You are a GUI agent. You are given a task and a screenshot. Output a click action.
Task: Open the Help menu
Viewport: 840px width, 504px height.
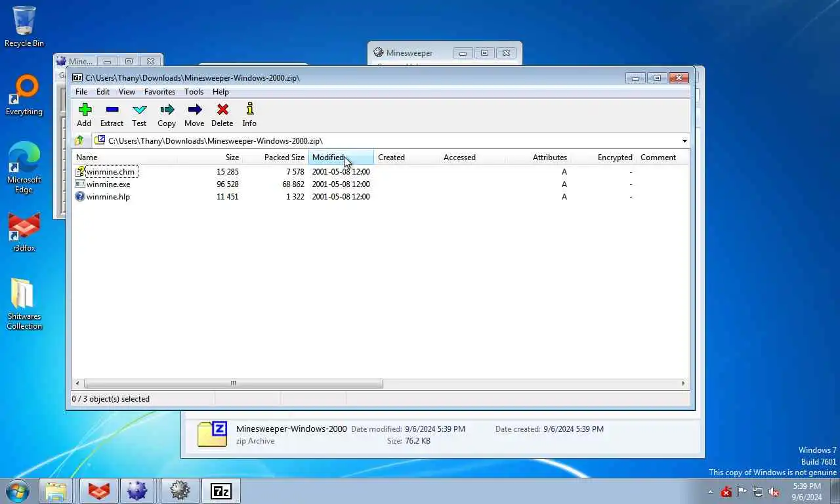220,92
